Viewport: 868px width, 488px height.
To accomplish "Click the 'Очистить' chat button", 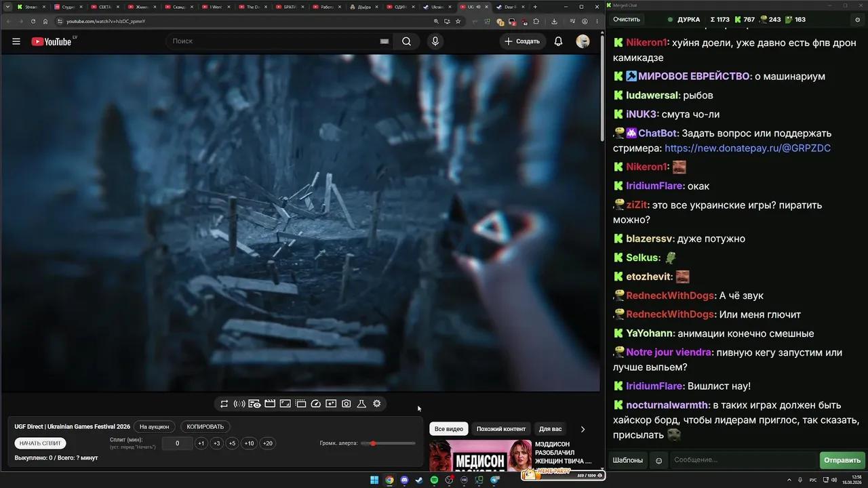I will (626, 20).
